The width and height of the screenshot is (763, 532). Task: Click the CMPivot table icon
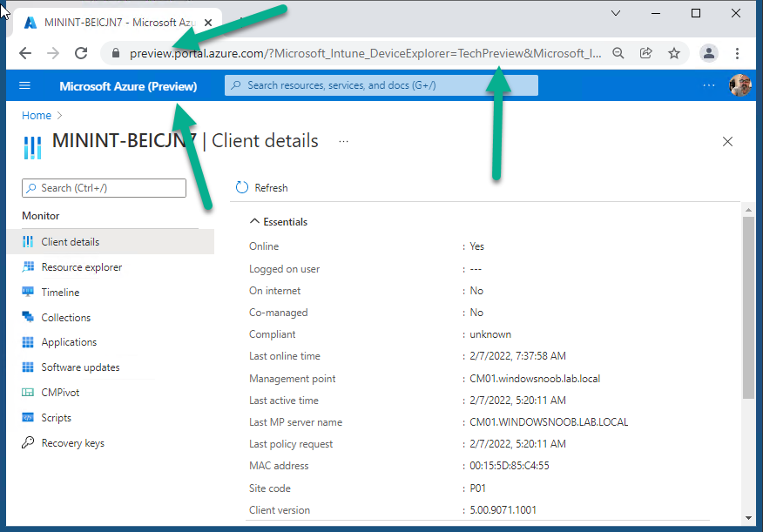(x=28, y=393)
